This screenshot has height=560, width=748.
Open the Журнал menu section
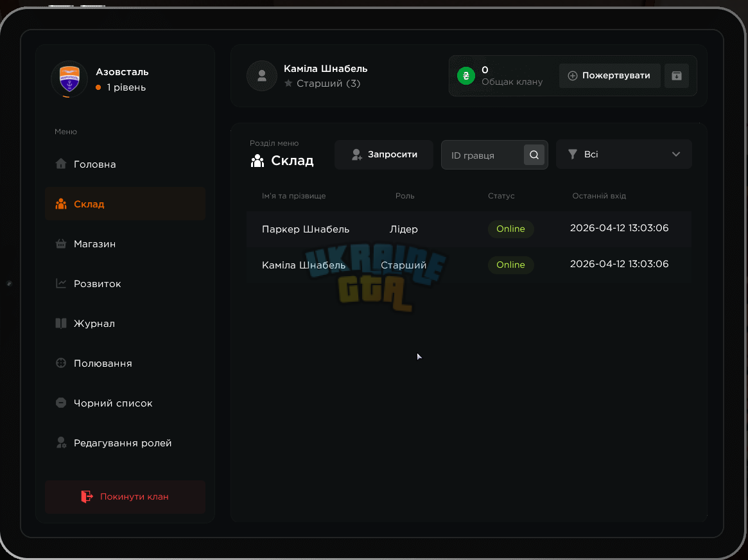[125, 324]
